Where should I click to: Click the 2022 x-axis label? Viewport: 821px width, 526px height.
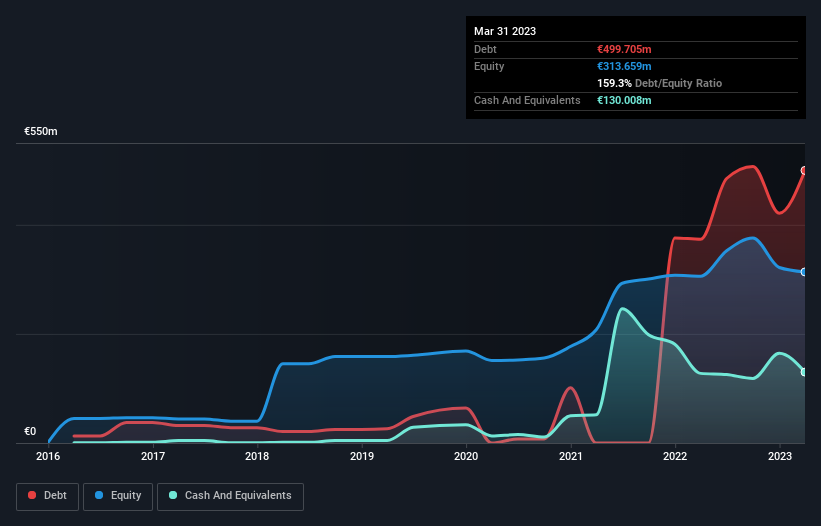(675, 456)
